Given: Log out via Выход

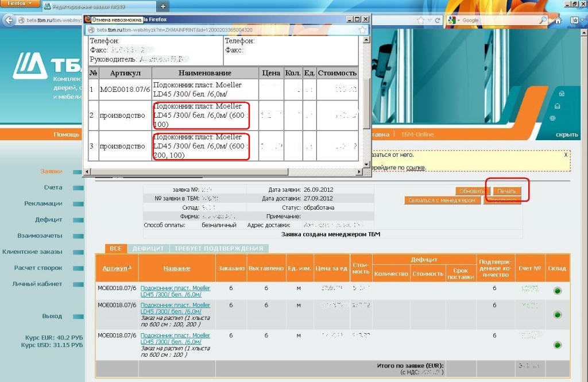Looking at the screenshot, I should (x=52, y=317).
